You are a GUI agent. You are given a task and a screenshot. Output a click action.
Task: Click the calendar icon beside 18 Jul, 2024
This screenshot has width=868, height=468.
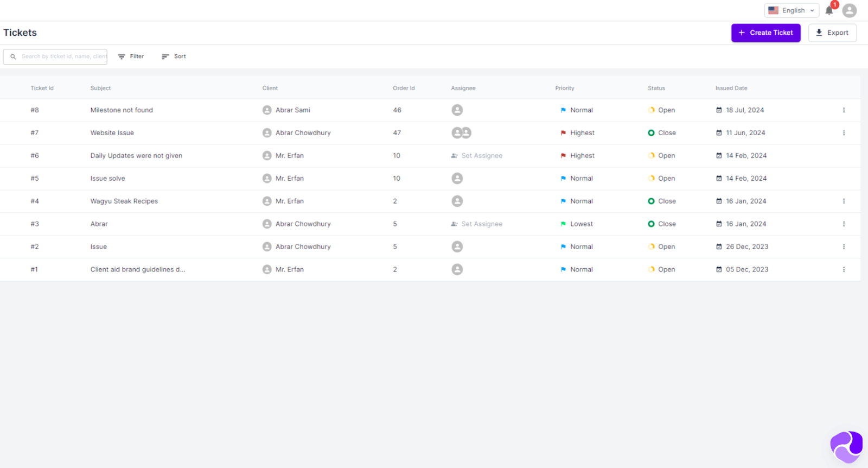click(x=719, y=110)
